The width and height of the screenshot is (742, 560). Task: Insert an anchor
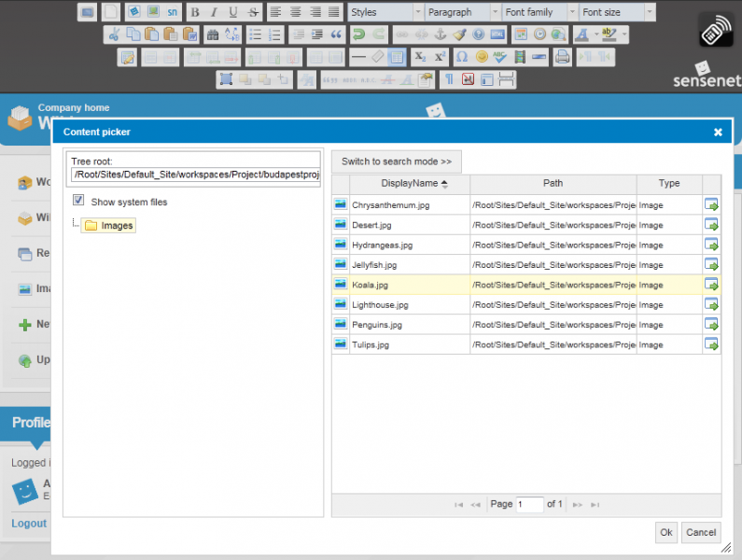tap(441, 35)
